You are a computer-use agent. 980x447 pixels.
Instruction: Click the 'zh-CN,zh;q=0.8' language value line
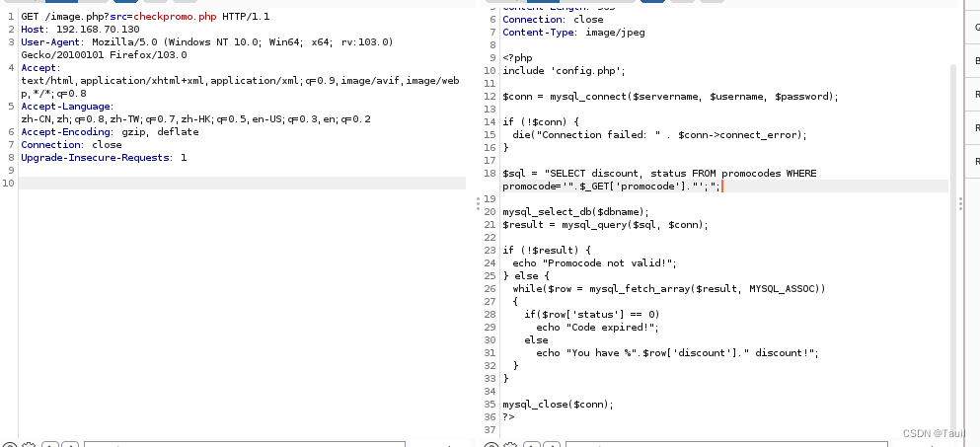(195, 118)
